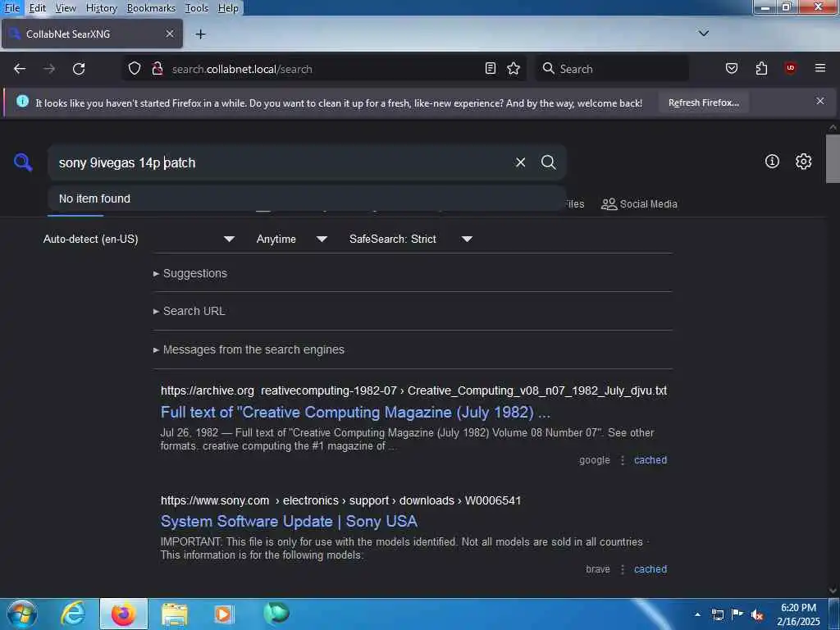The height and width of the screenshot is (630, 840).
Task: Open cached version of Creative Computing result
Action: (x=651, y=460)
